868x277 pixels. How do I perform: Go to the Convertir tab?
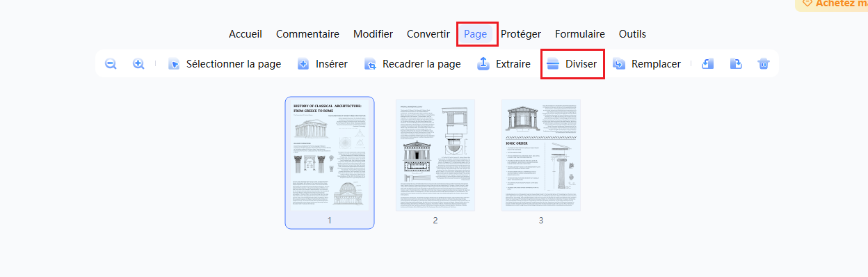tap(428, 33)
